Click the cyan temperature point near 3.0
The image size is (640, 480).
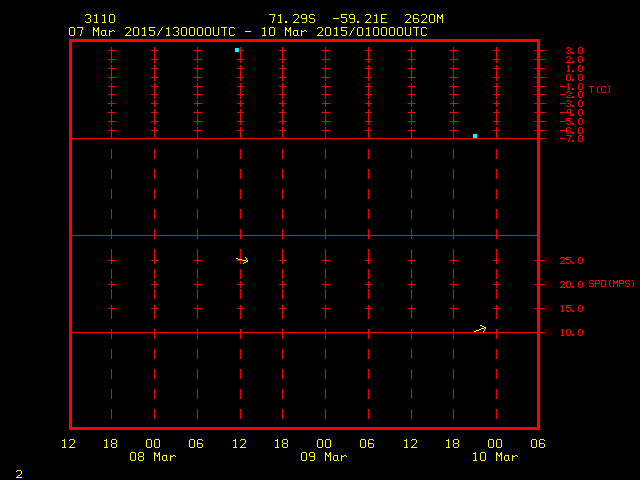[x=237, y=50]
